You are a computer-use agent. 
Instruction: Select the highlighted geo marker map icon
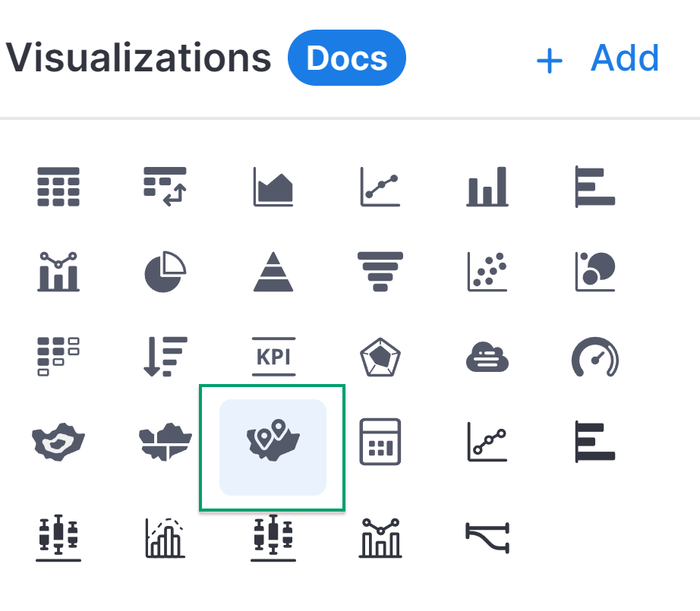tap(273, 447)
